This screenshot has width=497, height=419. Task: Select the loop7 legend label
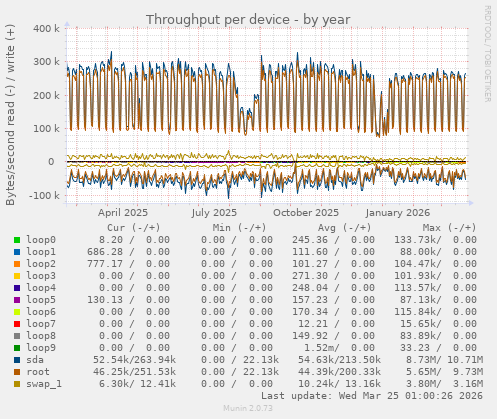point(41,324)
